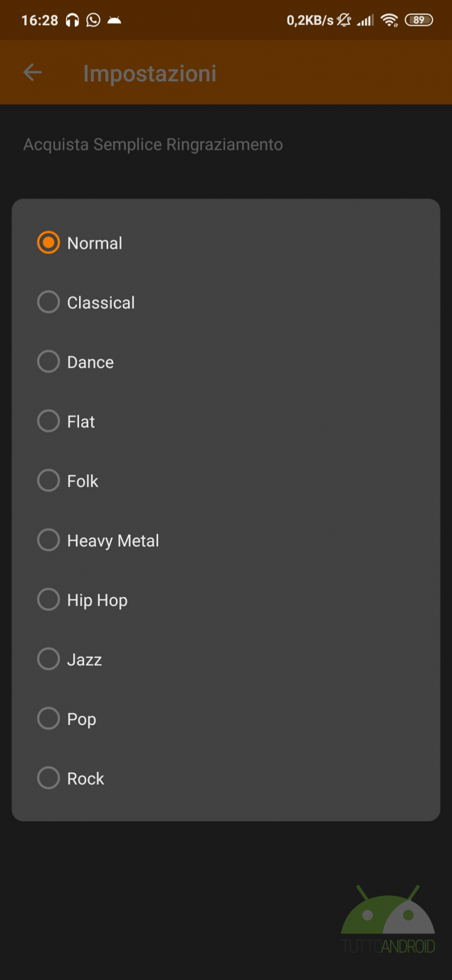Tap the cellular signal strength icon
This screenshot has height=980, width=452.
365,20
